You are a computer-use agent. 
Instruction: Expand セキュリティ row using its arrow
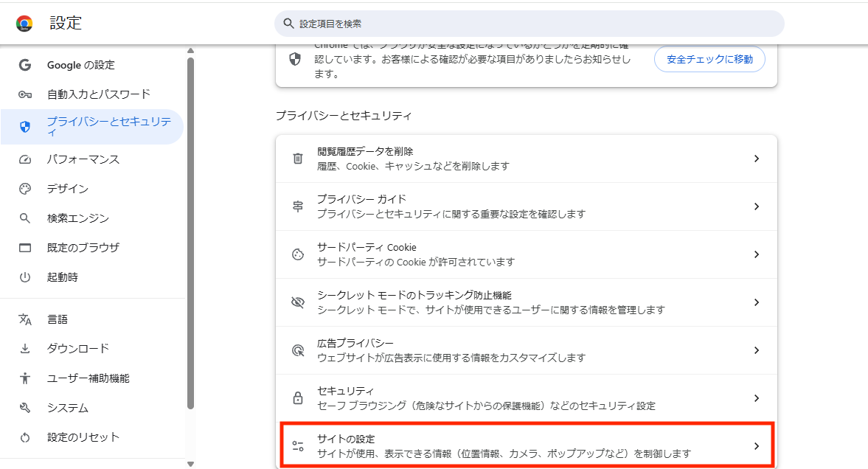click(x=756, y=398)
